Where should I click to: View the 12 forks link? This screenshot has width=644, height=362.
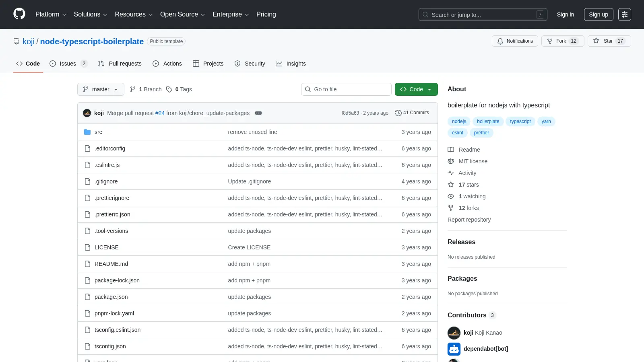click(463, 208)
